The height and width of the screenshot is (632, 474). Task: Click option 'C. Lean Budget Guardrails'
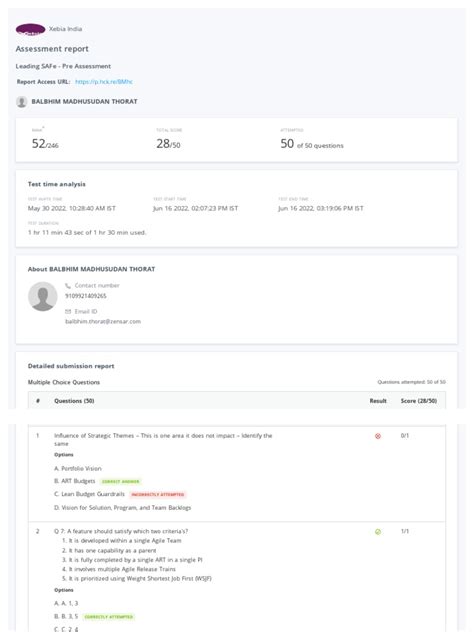point(89,494)
